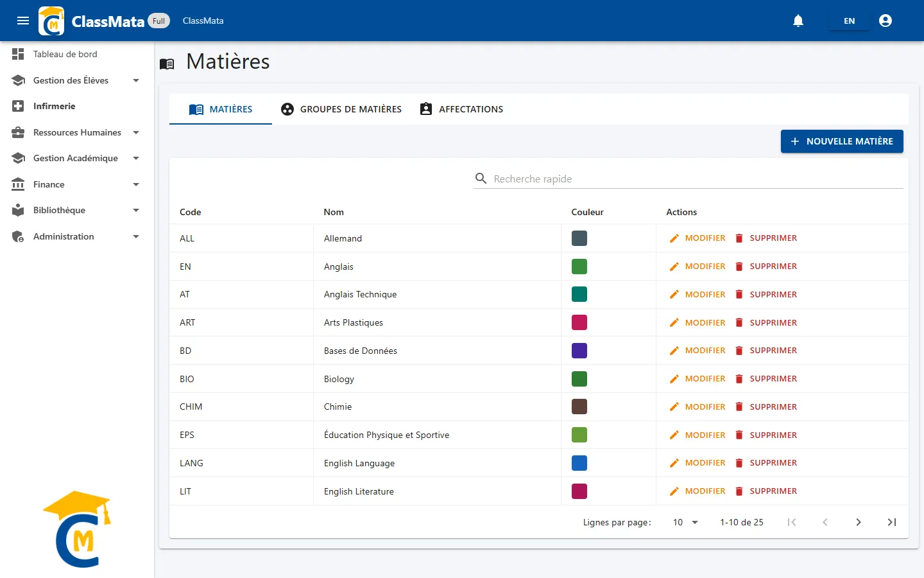The image size is (924, 578).
Task: Expand the Bibliothèque submenu arrow
Action: click(x=136, y=210)
